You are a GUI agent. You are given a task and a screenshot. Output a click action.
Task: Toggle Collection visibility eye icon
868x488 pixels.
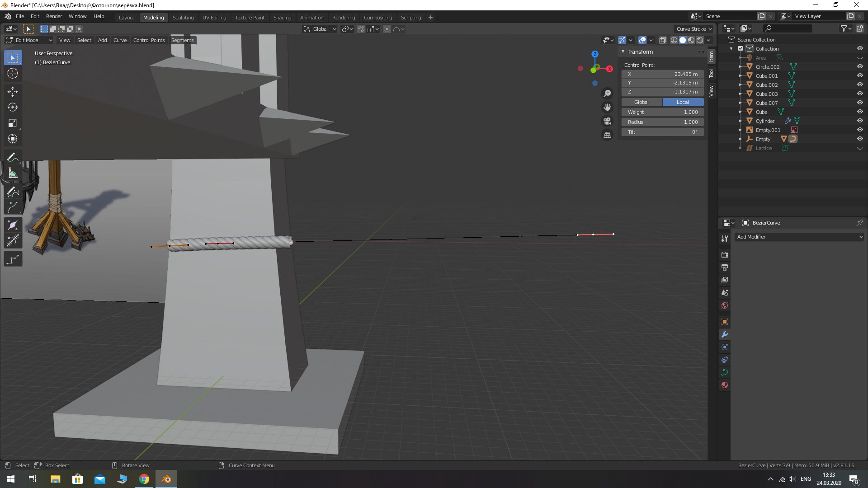[860, 48]
